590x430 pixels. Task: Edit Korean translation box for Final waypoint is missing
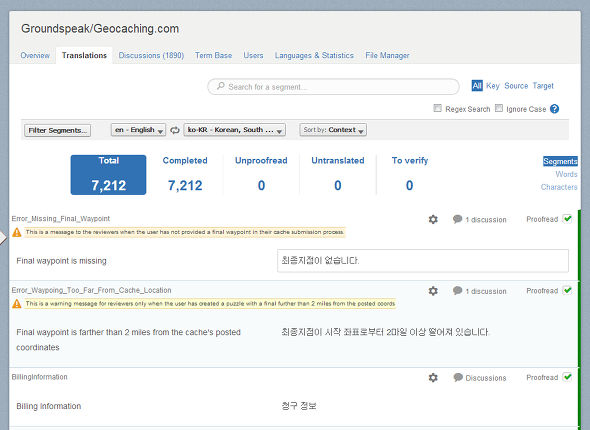[x=423, y=261]
